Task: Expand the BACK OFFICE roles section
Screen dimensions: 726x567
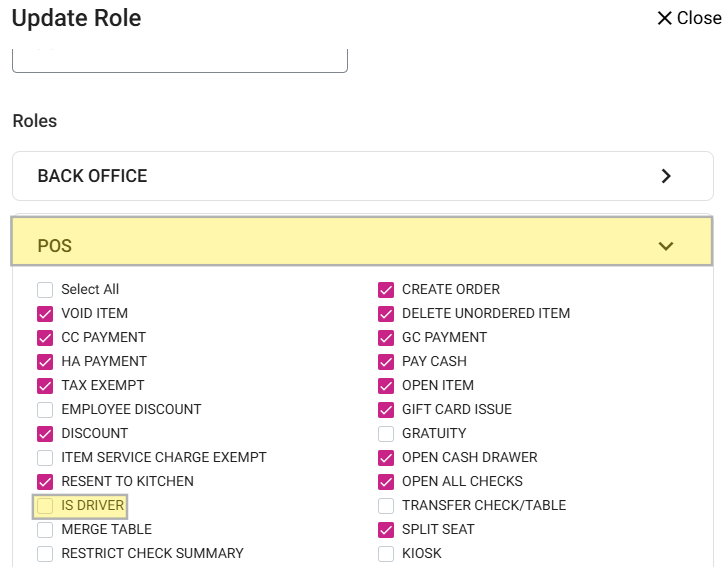Action: 362,176
